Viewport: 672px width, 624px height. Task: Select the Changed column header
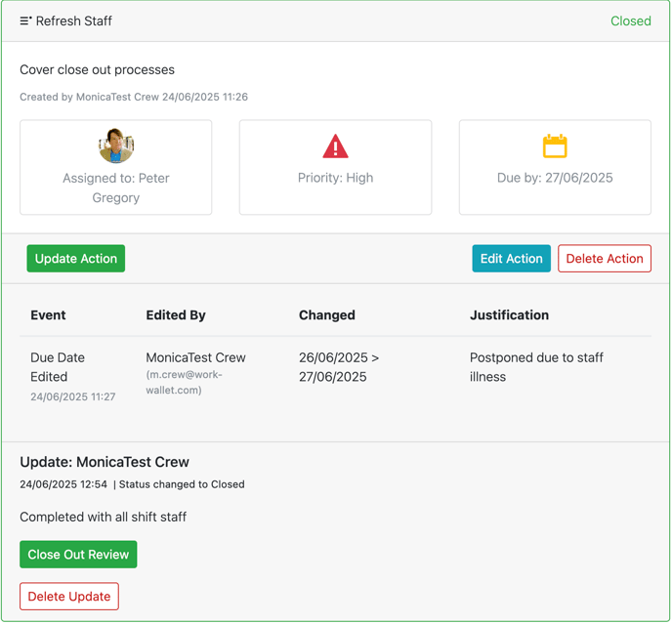coord(327,315)
